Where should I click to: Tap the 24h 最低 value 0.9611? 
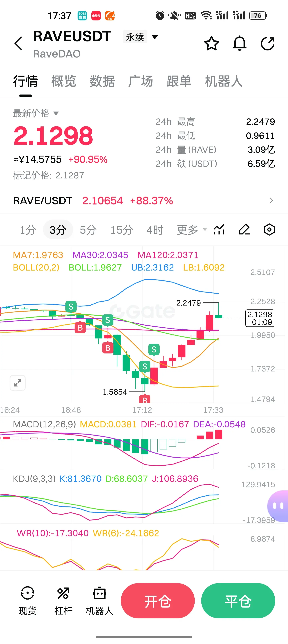click(x=261, y=136)
